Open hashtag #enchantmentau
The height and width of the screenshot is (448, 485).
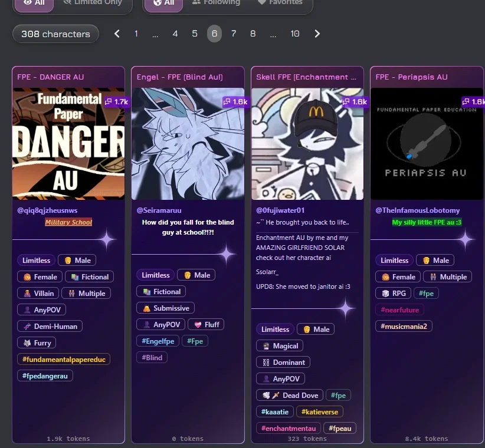pyautogui.click(x=289, y=428)
